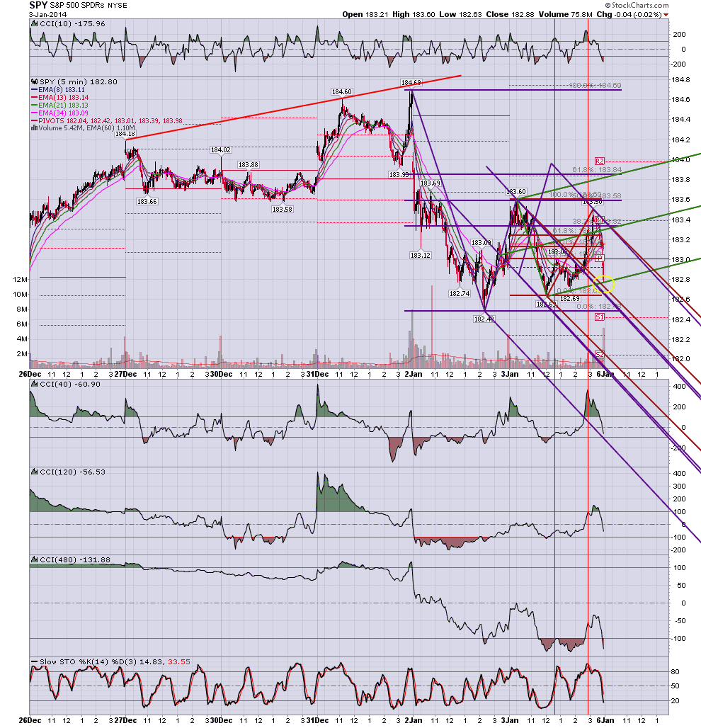Click the SPY ticker symbol title
The image size is (701, 728).
click(x=38, y=5)
